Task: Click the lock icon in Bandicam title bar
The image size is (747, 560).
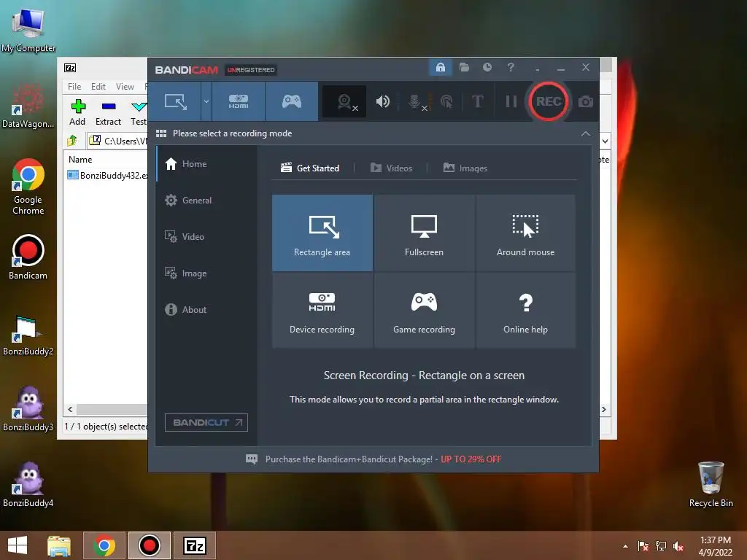Action: click(440, 67)
